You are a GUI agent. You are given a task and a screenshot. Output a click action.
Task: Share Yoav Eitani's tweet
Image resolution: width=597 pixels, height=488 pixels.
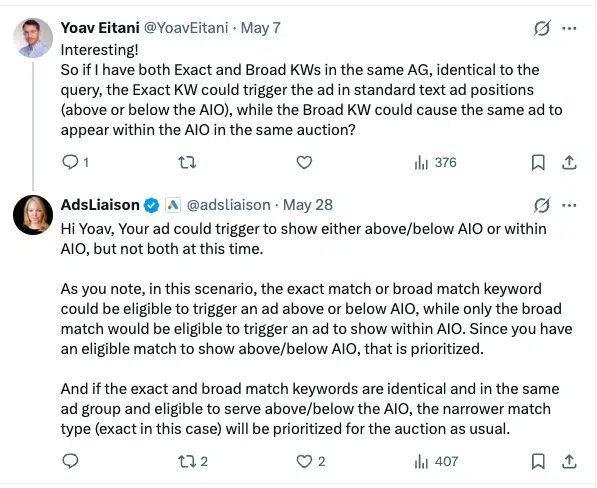point(569,163)
